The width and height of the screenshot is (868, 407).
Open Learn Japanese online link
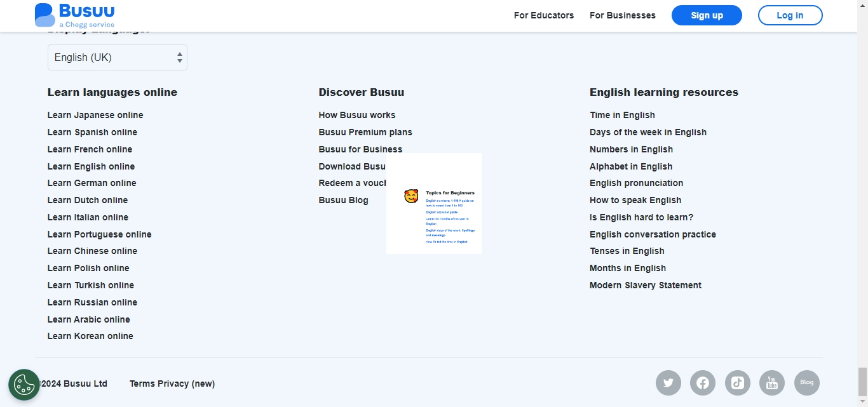pyautogui.click(x=95, y=115)
